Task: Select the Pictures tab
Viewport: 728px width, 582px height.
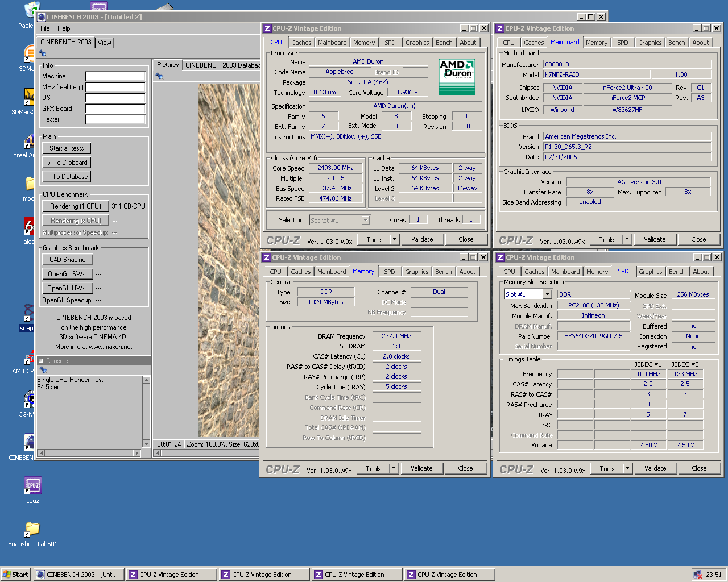Action: 168,65
